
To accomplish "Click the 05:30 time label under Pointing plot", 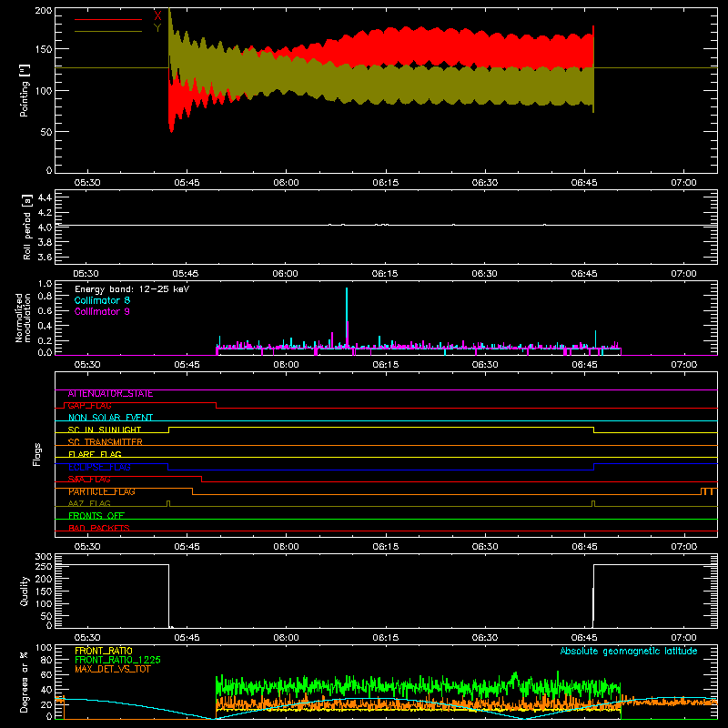I will [86, 183].
